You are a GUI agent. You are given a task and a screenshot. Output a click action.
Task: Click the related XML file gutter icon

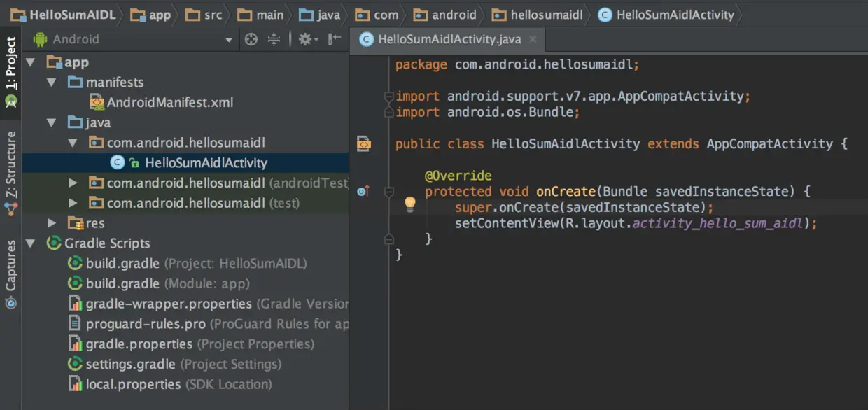coord(364,144)
